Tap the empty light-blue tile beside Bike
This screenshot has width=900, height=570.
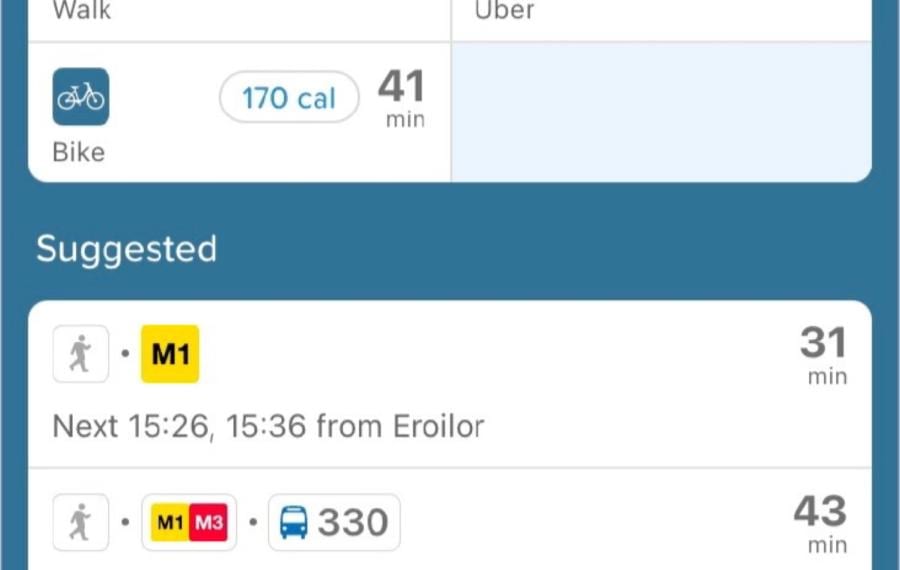[x=662, y=112]
